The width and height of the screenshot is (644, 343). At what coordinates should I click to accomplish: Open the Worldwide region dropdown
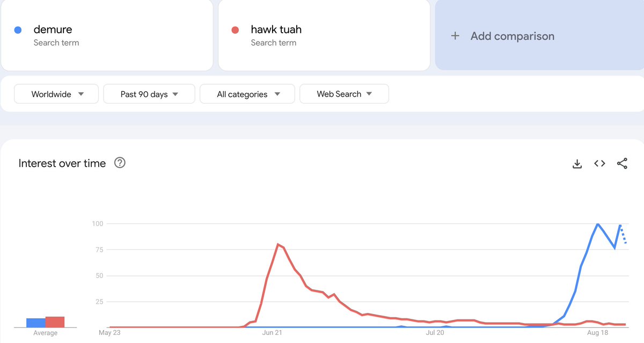[x=56, y=94]
